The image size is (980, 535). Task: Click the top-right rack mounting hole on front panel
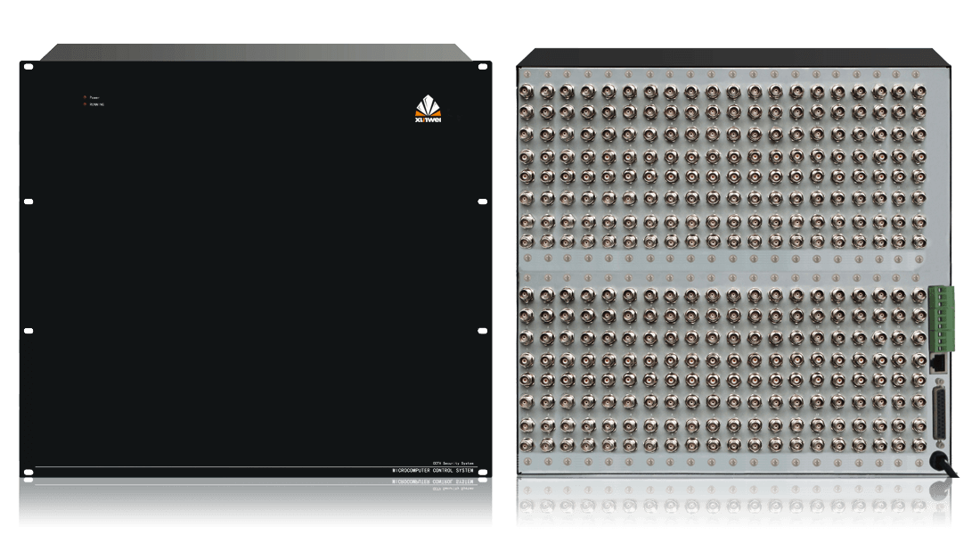tap(482, 65)
